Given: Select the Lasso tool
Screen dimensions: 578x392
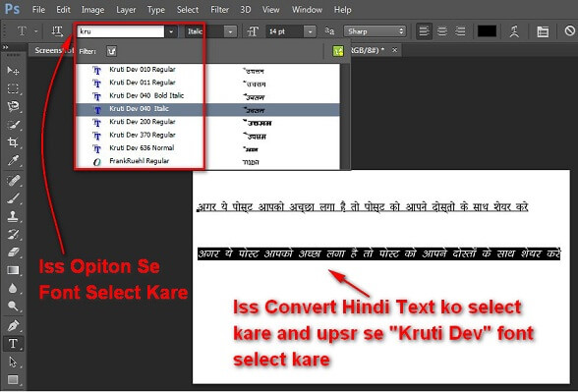Looking at the screenshot, I should (13, 106).
